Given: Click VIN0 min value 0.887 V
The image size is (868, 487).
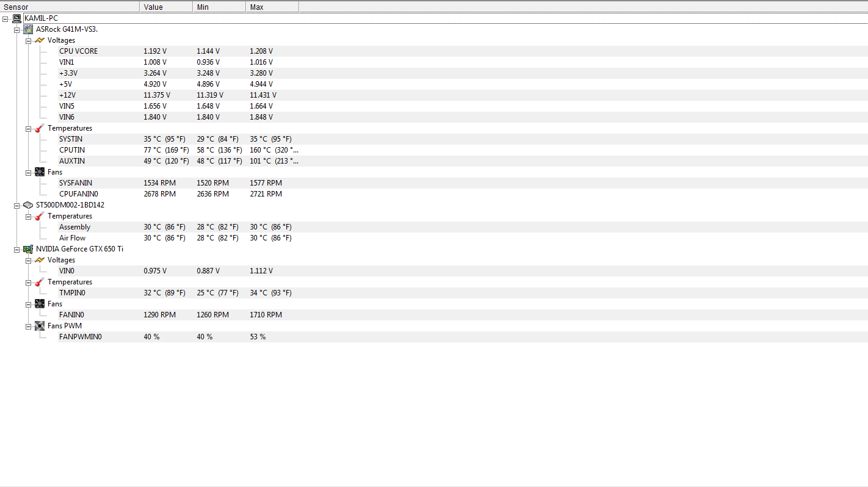Looking at the screenshot, I should 208,271.
